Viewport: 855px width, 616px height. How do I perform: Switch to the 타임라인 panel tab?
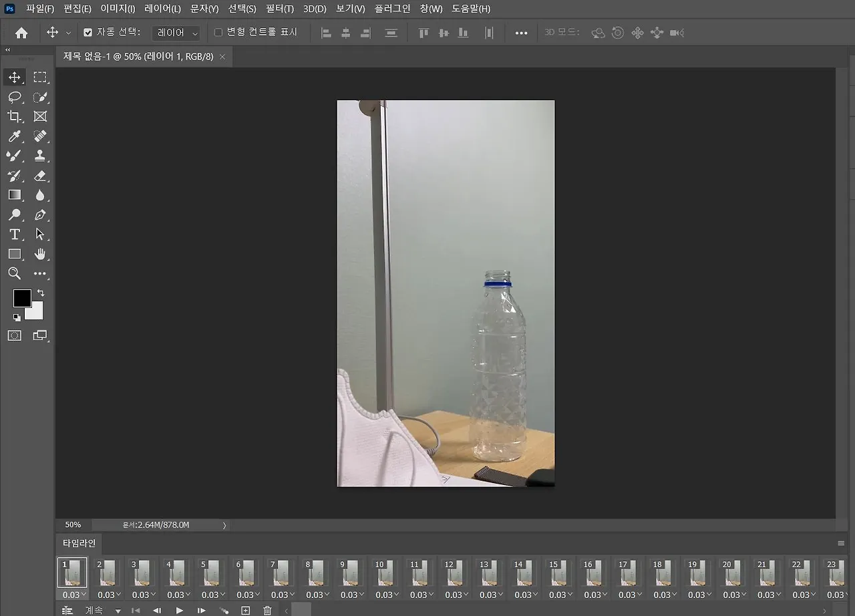(x=79, y=543)
